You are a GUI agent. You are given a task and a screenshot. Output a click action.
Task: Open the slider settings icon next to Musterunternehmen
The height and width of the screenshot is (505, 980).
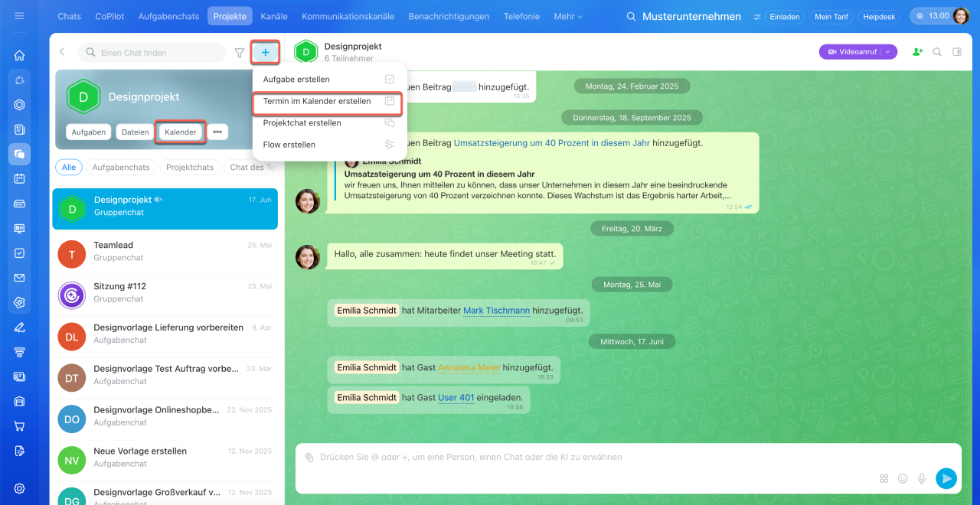point(757,17)
